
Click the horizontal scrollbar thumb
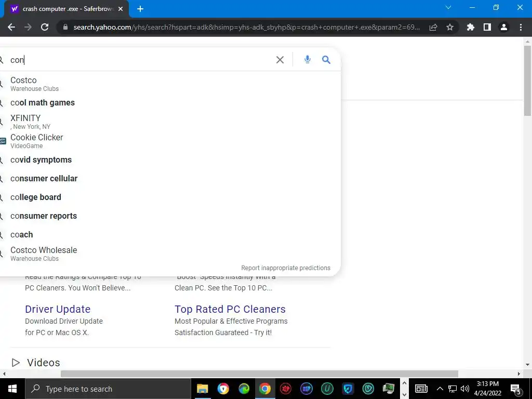point(260,374)
